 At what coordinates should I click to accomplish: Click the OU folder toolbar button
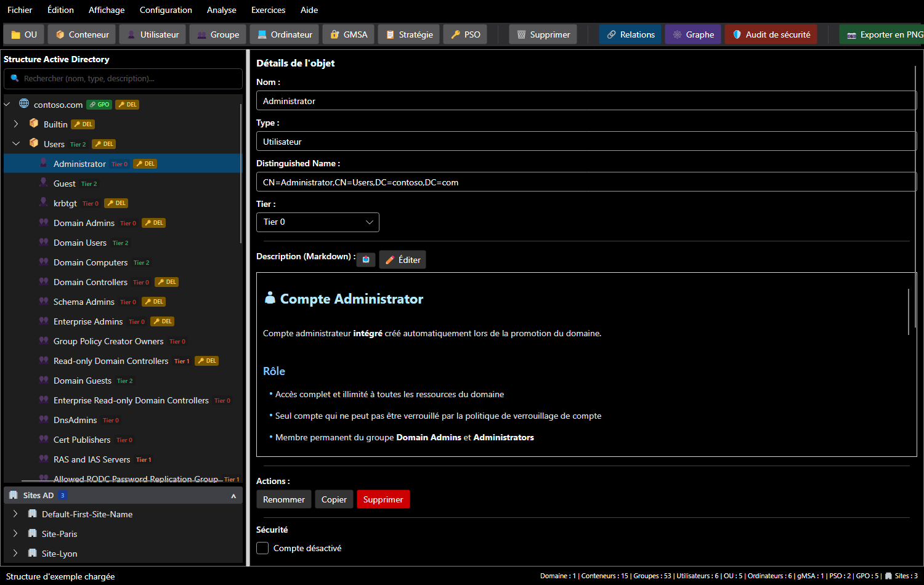coord(24,34)
